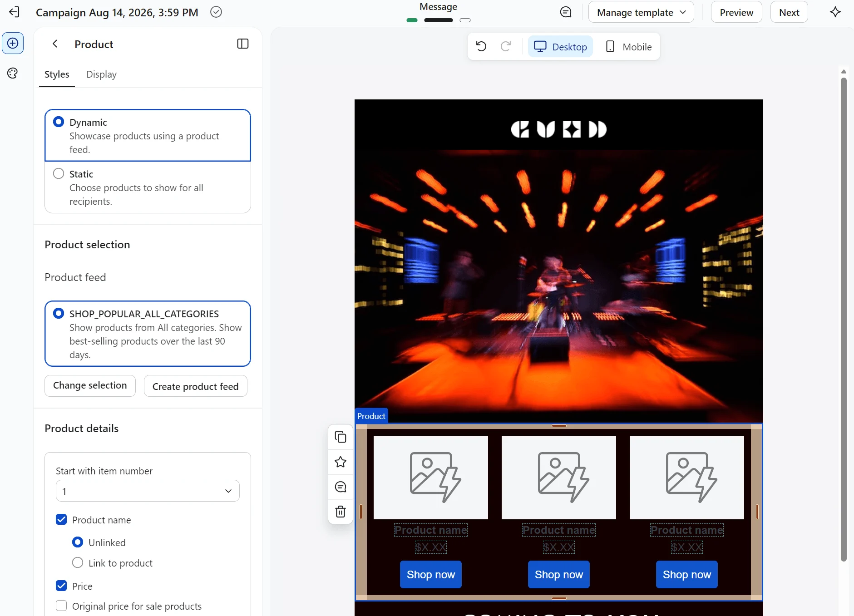The height and width of the screenshot is (616, 854).
Task: Choose Unlinked for product name
Action: click(x=78, y=542)
